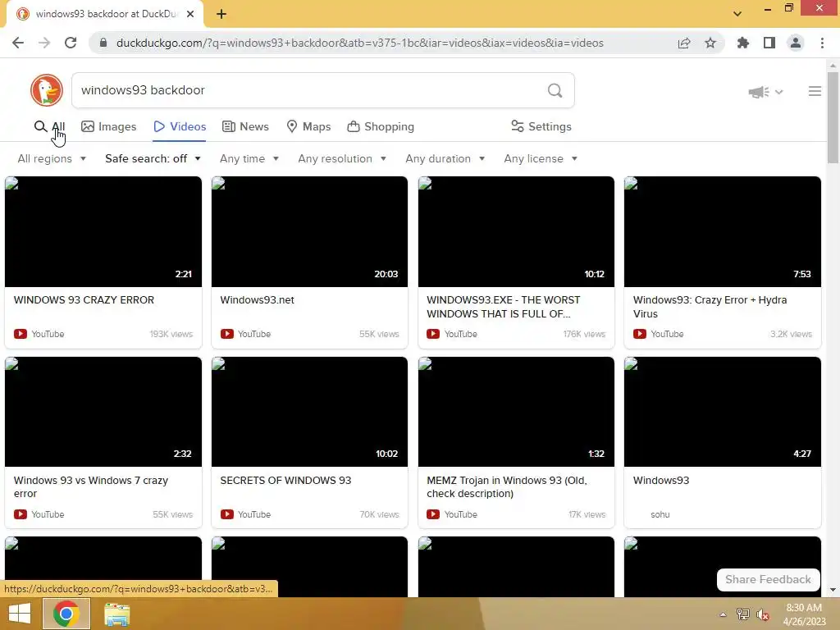Switch to the News tab
840x630 pixels.
(x=245, y=126)
